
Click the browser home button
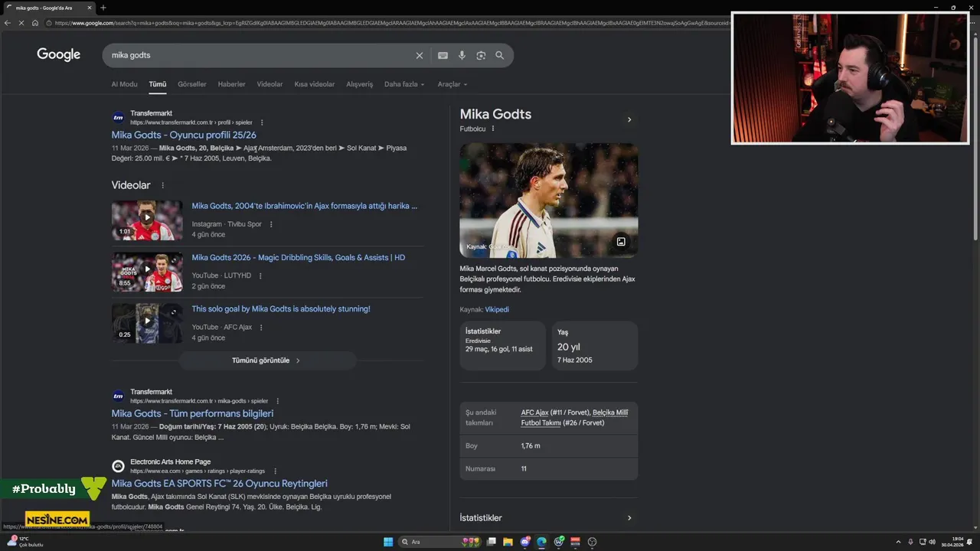click(x=35, y=23)
